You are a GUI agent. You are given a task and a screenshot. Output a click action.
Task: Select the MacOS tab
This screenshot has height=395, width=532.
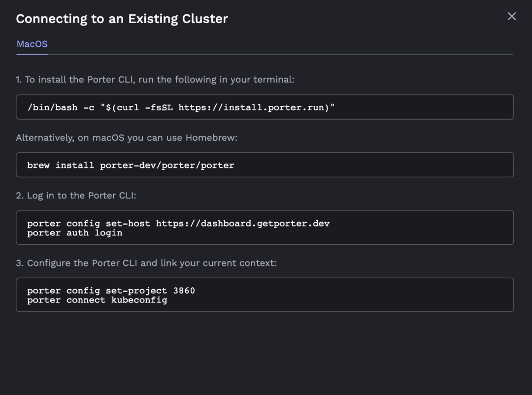(32, 44)
